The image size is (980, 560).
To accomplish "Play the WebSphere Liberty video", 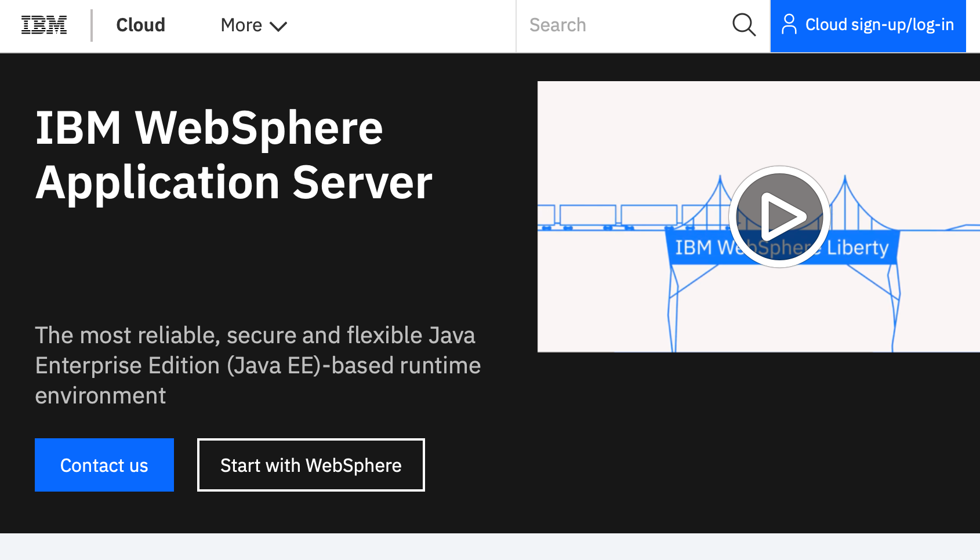I will pos(779,217).
